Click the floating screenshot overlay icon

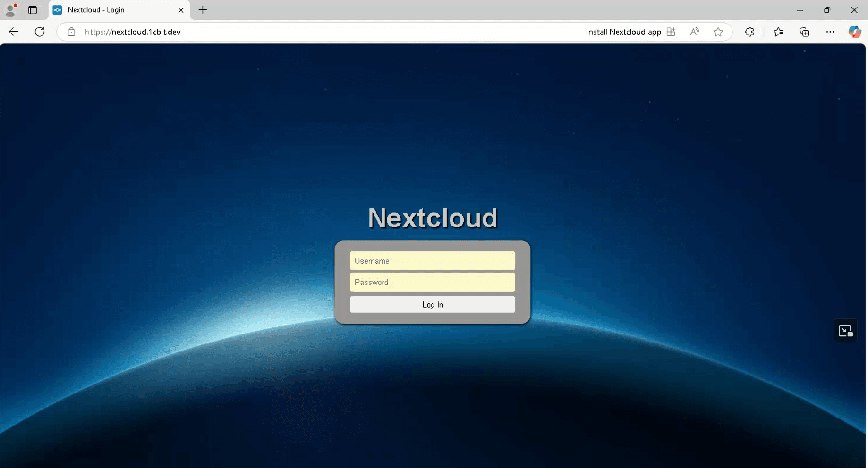pyautogui.click(x=845, y=331)
